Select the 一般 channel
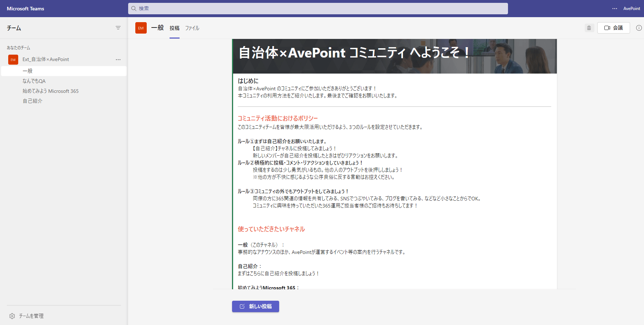Screen dimensions: 644x325 pyautogui.click(x=64, y=71)
